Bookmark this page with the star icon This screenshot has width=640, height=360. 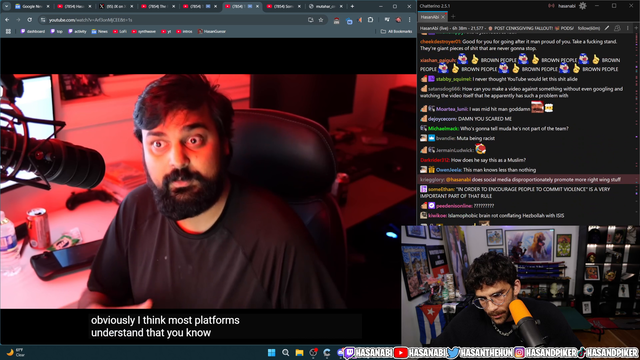(321, 20)
